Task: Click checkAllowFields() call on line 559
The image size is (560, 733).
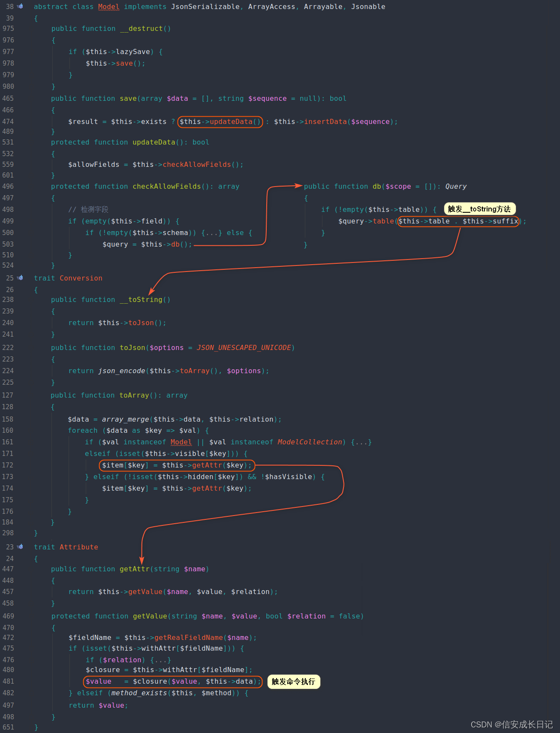Action: pos(197,165)
